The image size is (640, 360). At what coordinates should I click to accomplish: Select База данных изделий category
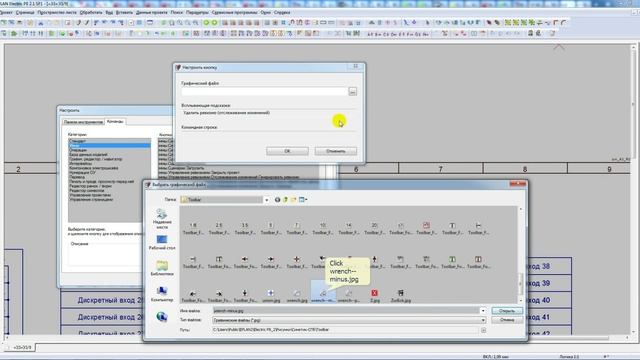coord(88,155)
